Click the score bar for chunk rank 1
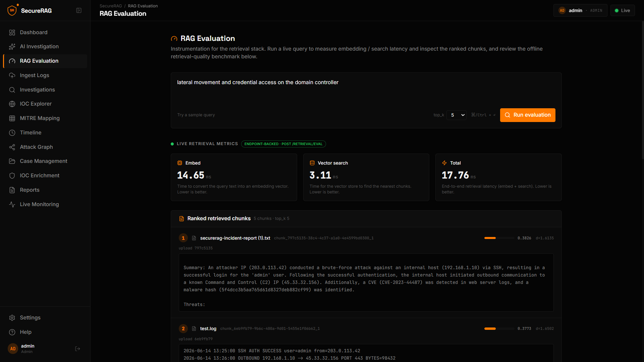The image size is (644, 362). [499, 238]
